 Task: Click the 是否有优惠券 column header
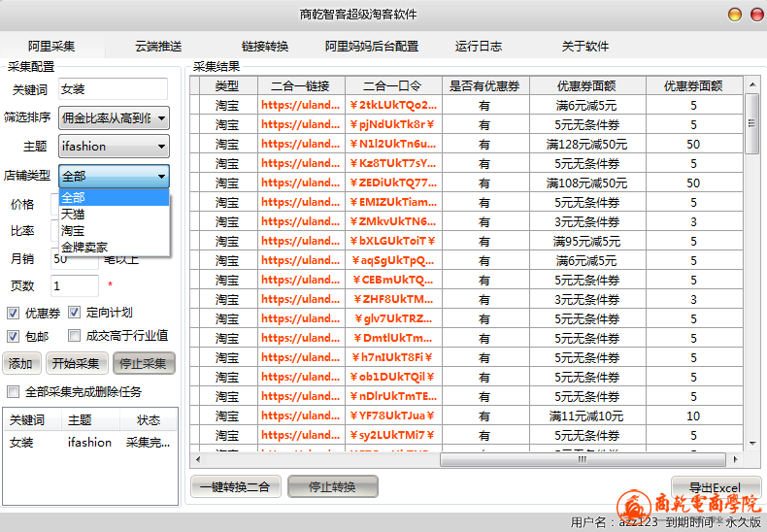click(485, 86)
